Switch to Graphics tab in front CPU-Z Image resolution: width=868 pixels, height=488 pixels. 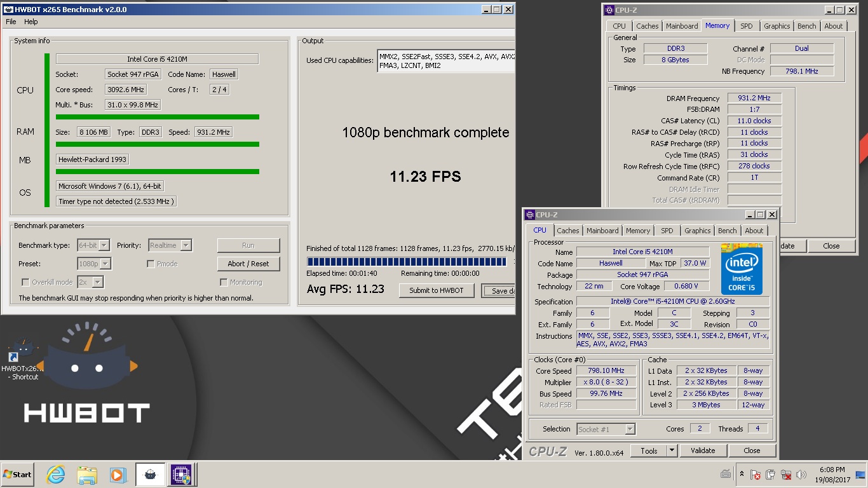[697, 231]
